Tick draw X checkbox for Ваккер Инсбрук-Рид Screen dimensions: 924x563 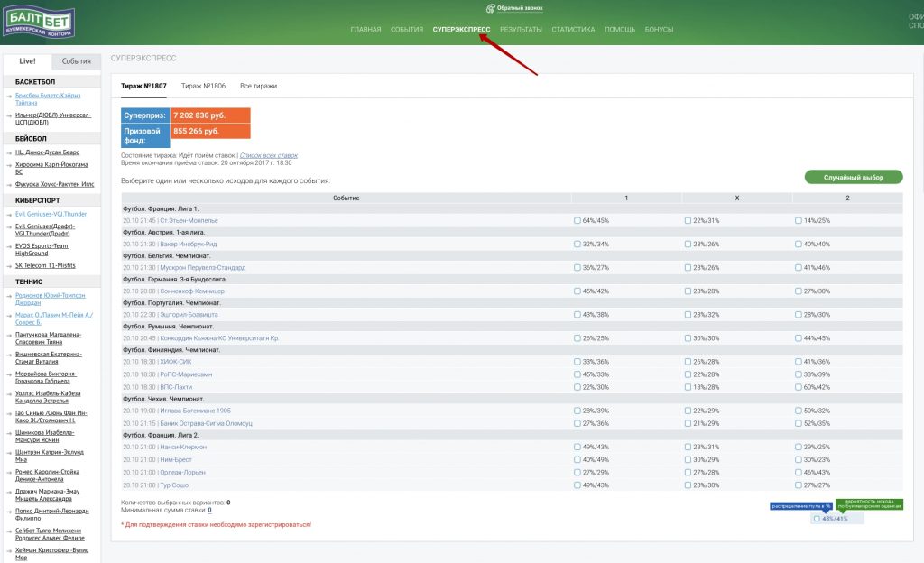[x=688, y=244]
